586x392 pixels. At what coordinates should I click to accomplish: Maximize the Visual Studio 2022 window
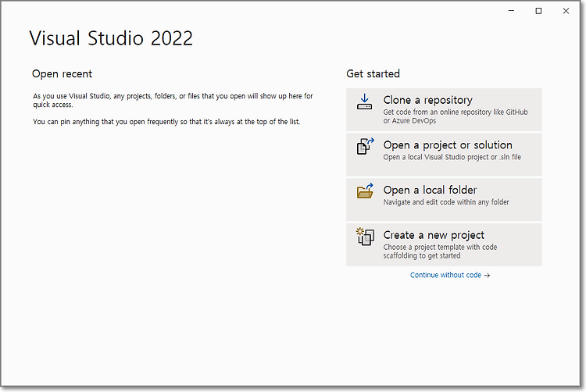pos(538,11)
